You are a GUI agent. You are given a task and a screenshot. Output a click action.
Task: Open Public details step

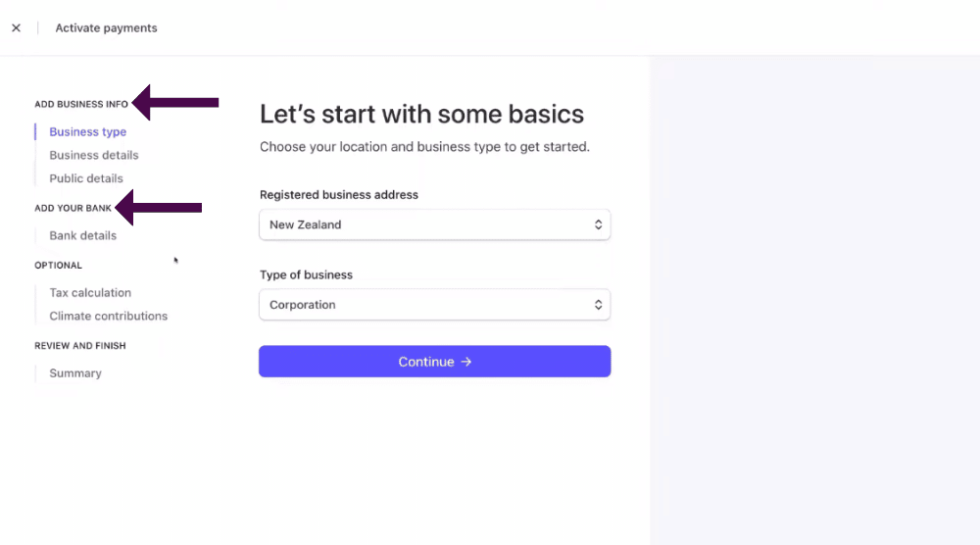coord(86,178)
